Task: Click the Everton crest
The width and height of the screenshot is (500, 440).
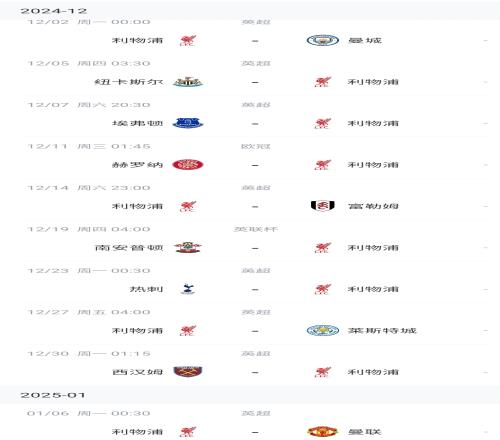Action: (x=188, y=123)
